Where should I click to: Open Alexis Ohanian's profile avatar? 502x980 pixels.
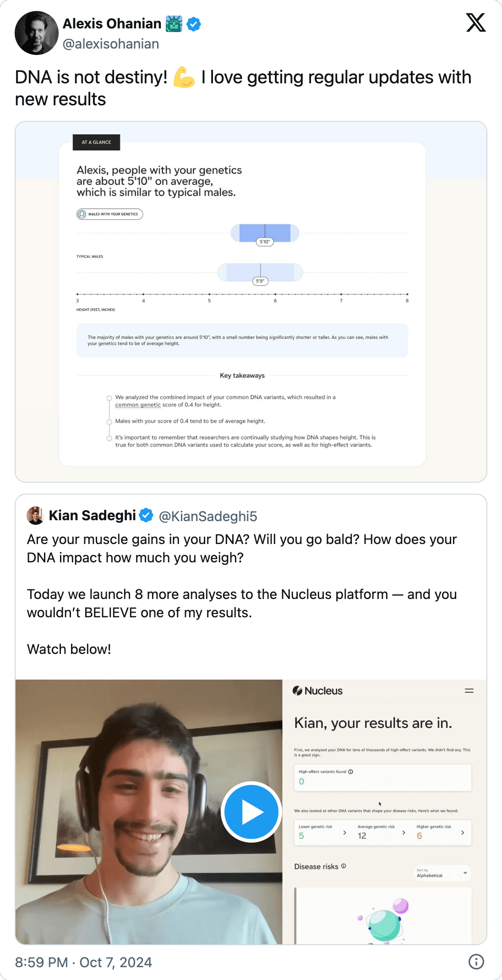coord(37,33)
